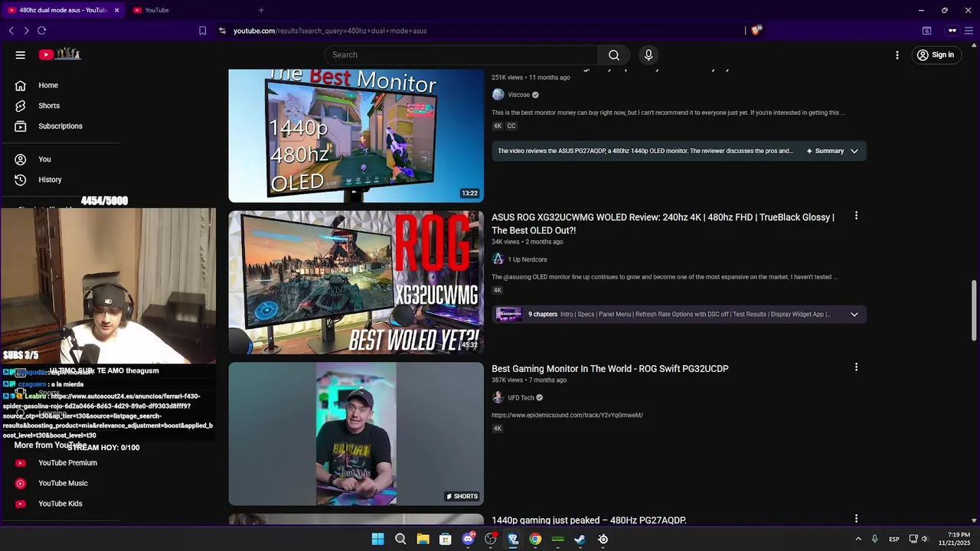Open 1 Up Nerdcore channel avatar
The width and height of the screenshot is (980, 551).
click(498, 259)
